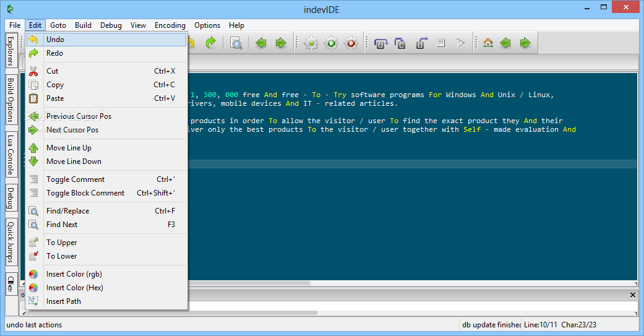Viewport: 644px width, 336px height.
Task: Click the debug step out icon
Action: click(421, 43)
